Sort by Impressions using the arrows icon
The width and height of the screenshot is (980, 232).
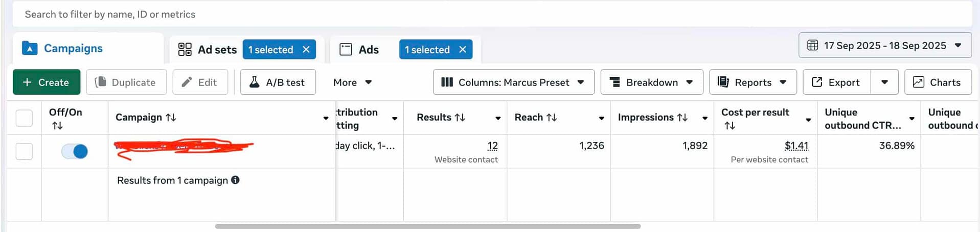(682, 117)
